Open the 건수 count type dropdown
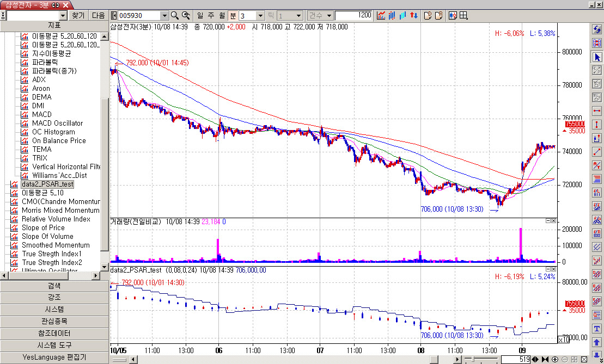Image resolution: width=604 pixels, height=364 pixels. tap(329, 16)
